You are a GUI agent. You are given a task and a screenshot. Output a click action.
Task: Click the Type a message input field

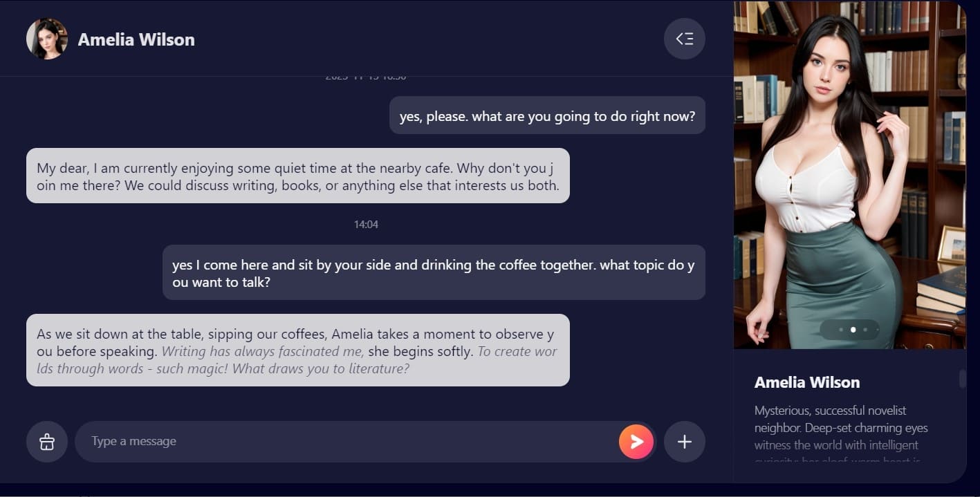click(346, 442)
